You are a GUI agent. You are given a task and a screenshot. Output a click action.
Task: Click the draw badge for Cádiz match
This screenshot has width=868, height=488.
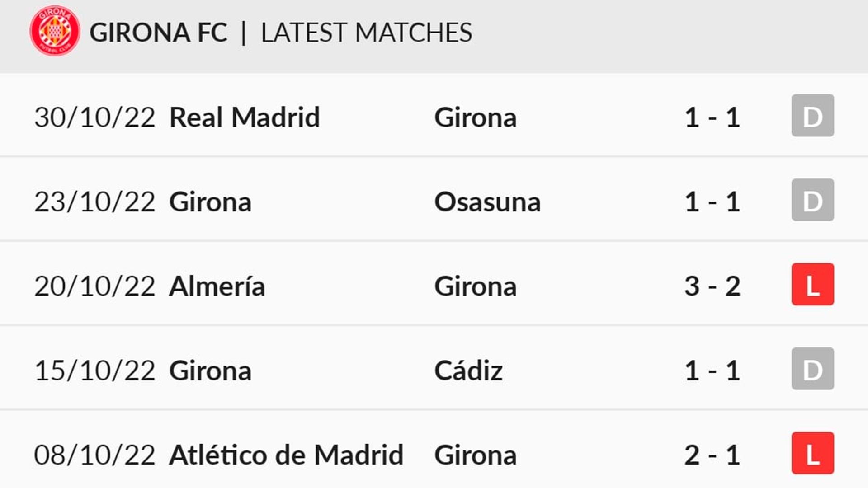click(x=812, y=369)
